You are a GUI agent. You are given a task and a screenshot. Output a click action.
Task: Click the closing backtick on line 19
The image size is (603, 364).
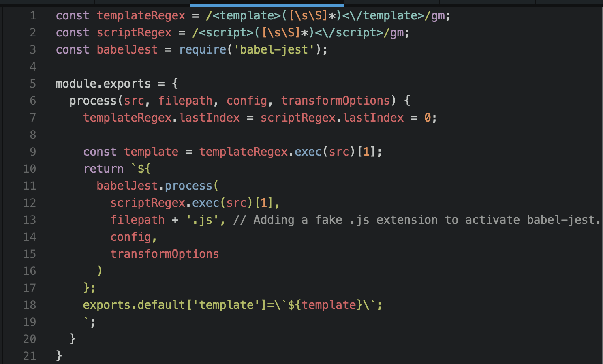[x=86, y=320]
